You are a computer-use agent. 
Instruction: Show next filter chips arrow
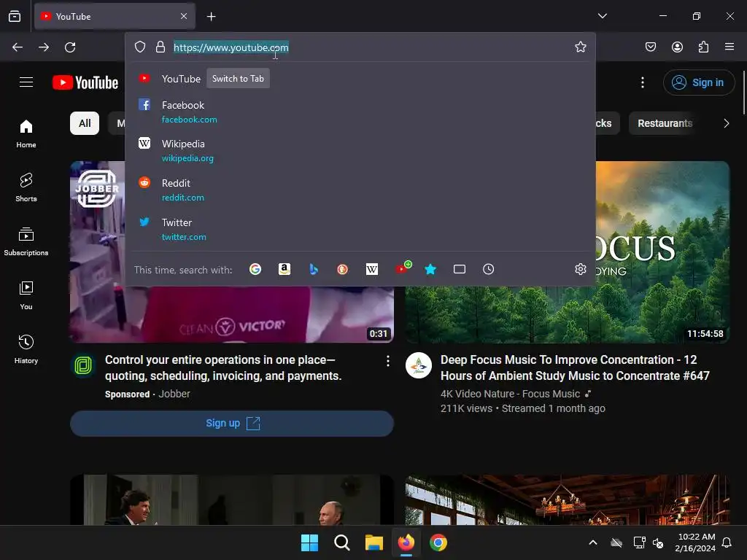pyautogui.click(x=726, y=123)
